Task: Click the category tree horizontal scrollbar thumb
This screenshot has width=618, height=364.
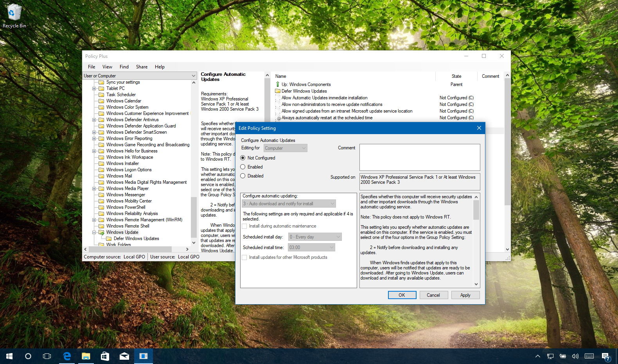Action: click(130, 249)
